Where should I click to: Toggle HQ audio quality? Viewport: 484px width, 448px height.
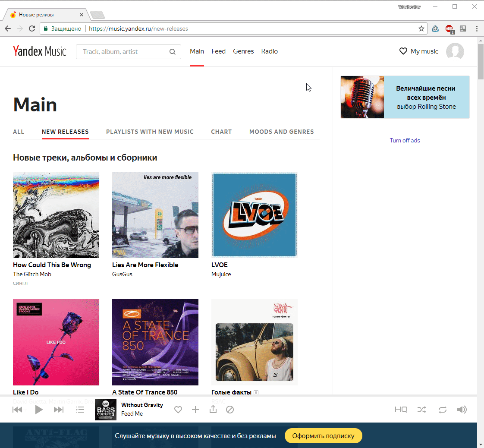pos(401,410)
